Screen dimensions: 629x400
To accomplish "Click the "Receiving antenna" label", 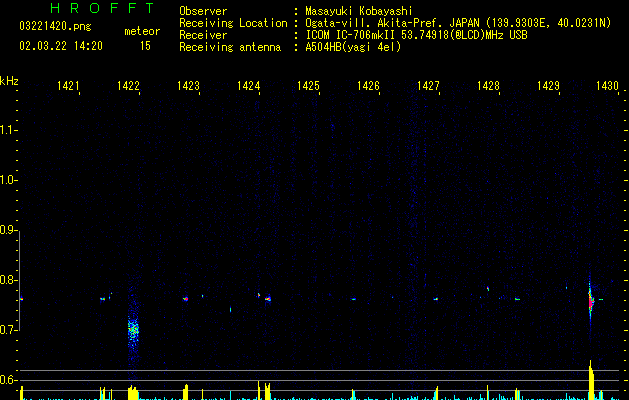I will point(230,47).
